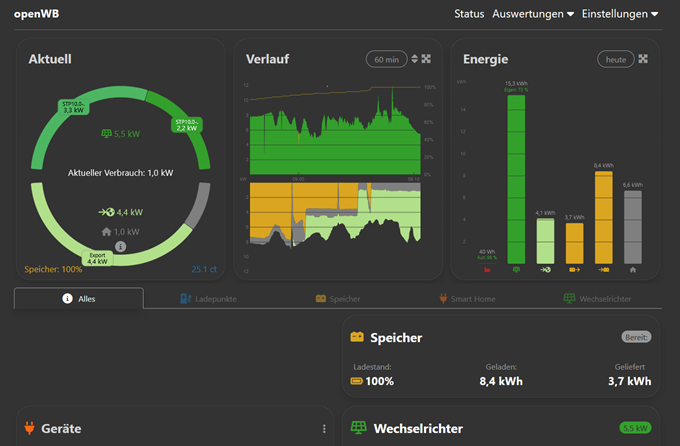Switch to the Ladepunkte tab
This screenshot has height=446, width=680.
[209, 298]
